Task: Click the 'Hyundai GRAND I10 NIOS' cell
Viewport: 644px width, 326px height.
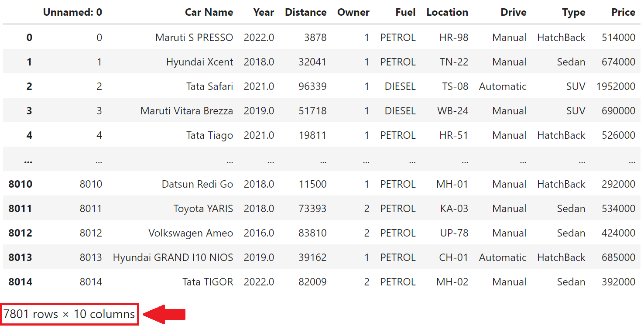Action: pos(173,257)
